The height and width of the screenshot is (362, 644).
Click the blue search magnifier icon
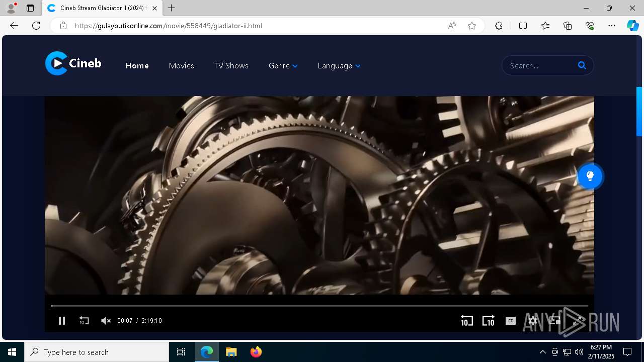(582, 65)
